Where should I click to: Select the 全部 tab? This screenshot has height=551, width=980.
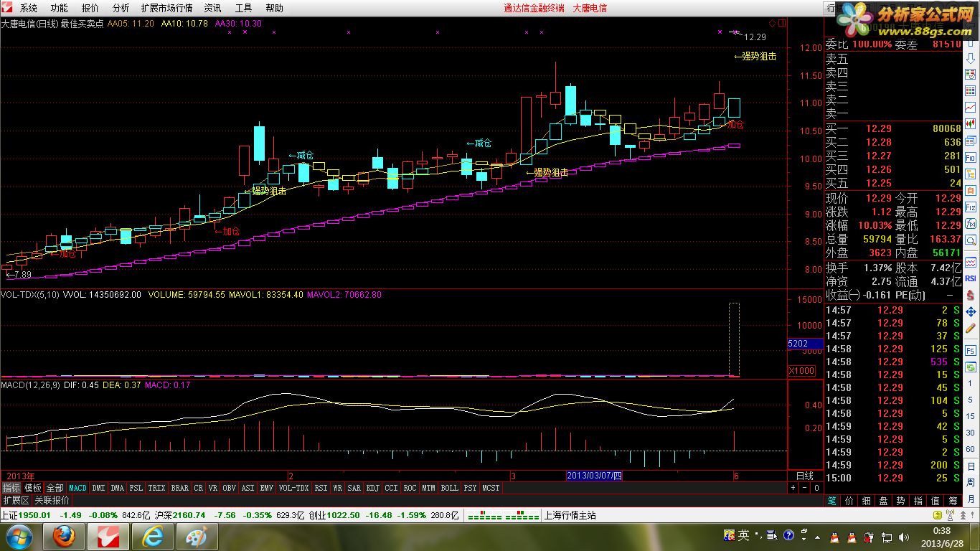click(55, 488)
